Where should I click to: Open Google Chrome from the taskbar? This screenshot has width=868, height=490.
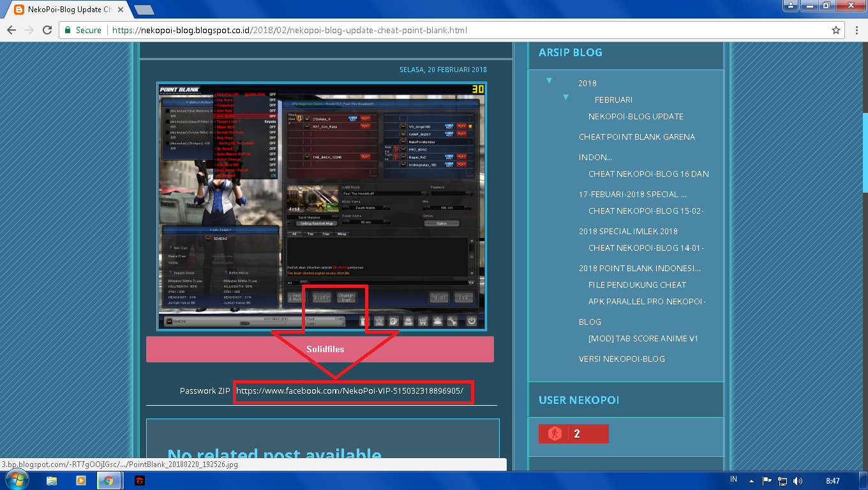(x=108, y=480)
